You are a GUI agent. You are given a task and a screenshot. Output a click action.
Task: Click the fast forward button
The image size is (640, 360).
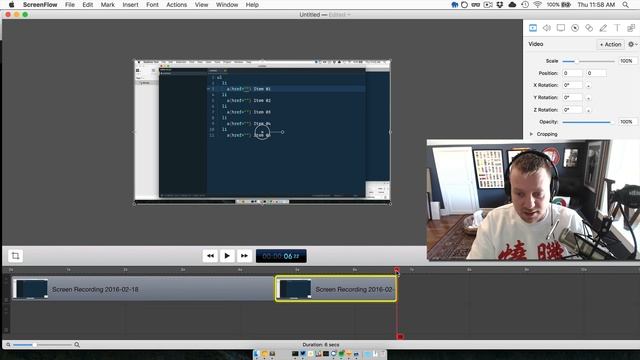click(244, 256)
